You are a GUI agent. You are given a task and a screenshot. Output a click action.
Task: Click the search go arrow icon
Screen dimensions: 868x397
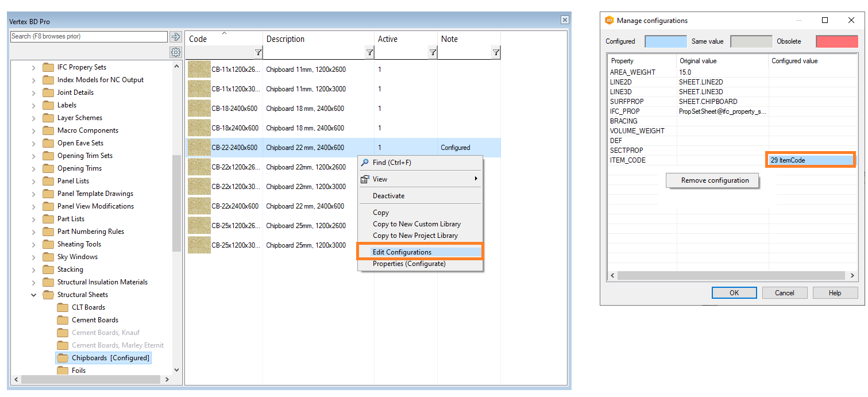(176, 37)
